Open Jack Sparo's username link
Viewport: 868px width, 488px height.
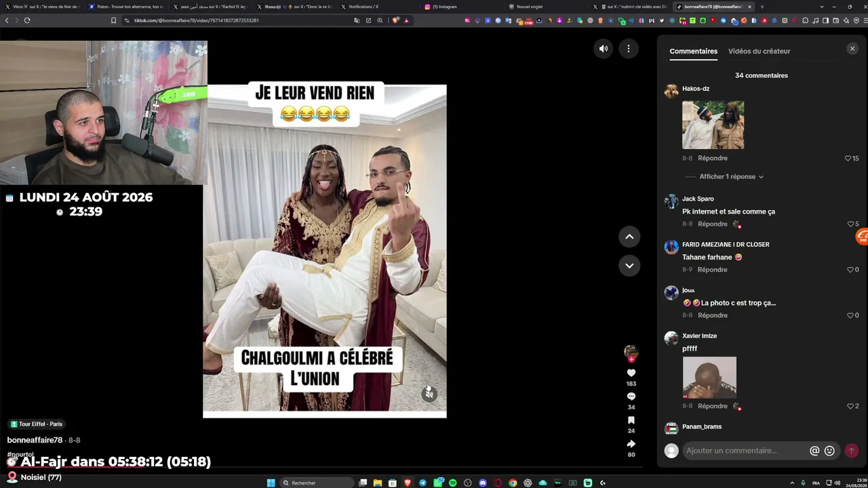pos(698,199)
